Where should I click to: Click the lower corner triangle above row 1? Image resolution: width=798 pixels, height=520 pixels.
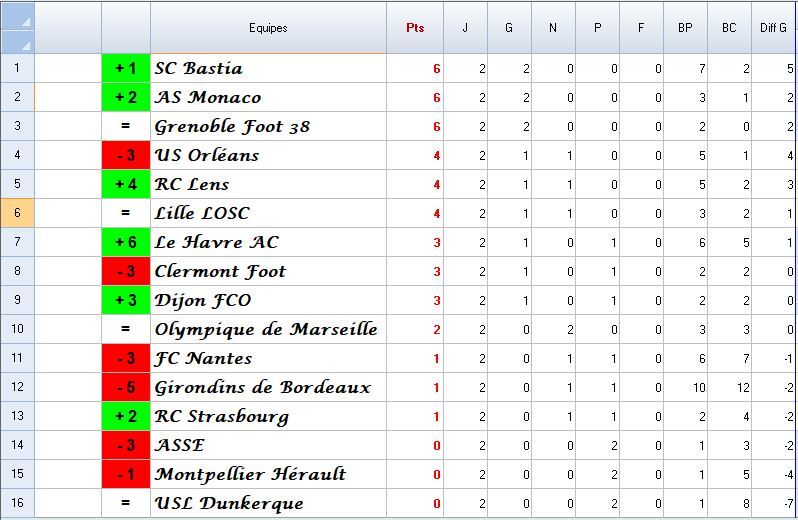coord(25,43)
